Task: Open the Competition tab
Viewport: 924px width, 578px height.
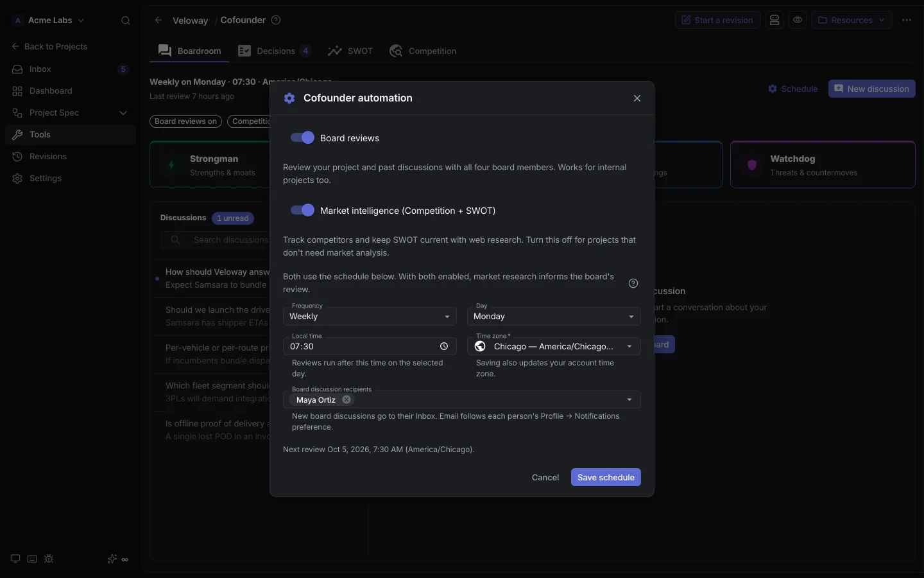Action: point(423,51)
